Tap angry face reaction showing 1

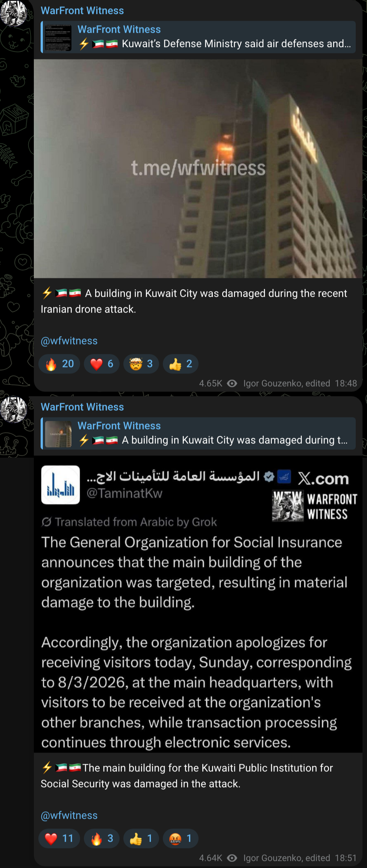click(x=180, y=839)
